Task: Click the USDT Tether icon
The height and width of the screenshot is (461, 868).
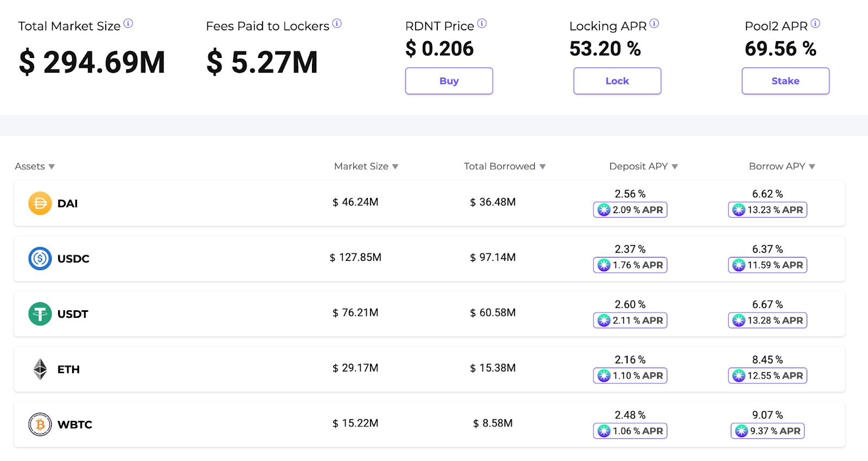Action: click(x=40, y=314)
